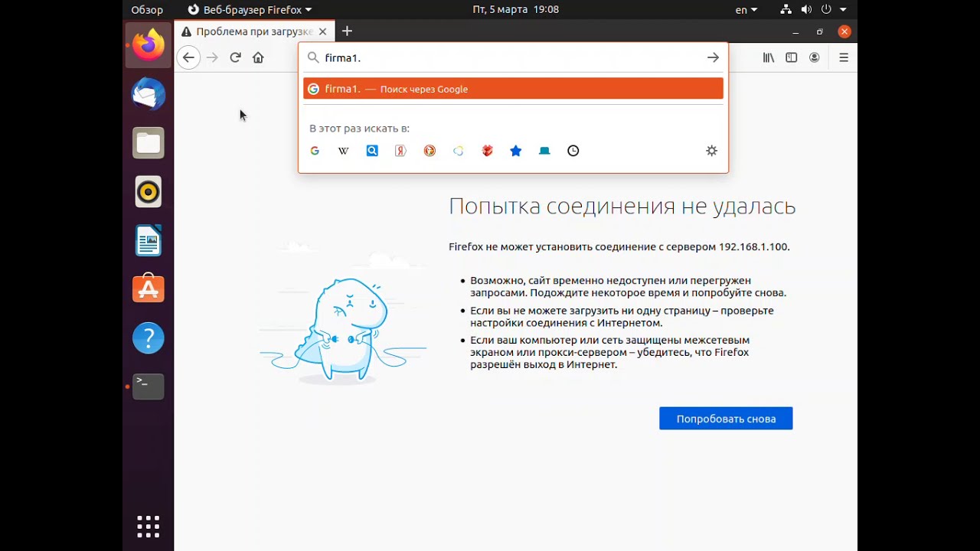Select the 'Проблема при загрузке' tab
Viewport: 980px width, 551px height.
pyautogui.click(x=254, y=31)
